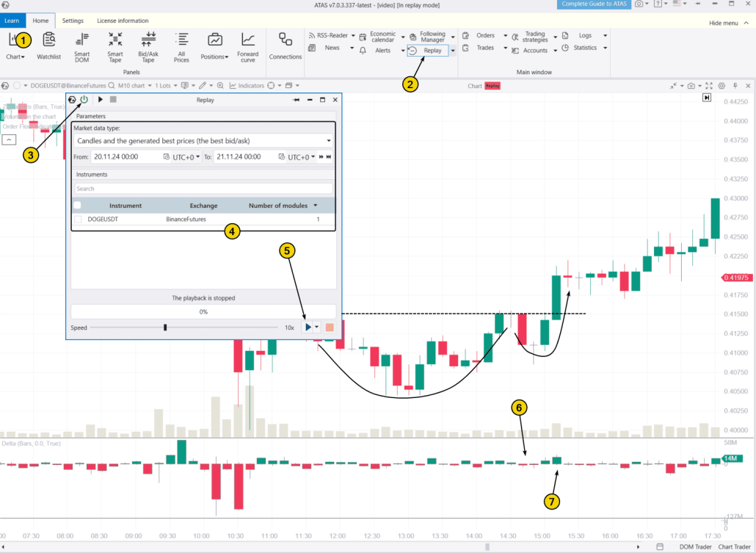Open the Forward curve panel
Image resolution: width=756 pixels, height=553 pixels.
[x=248, y=45]
